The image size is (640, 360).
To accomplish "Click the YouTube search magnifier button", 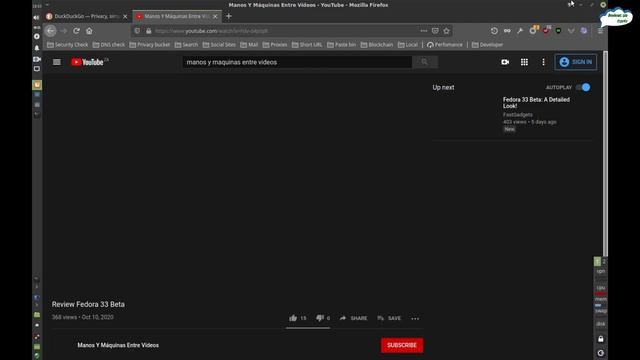I will click(x=424, y=62).
